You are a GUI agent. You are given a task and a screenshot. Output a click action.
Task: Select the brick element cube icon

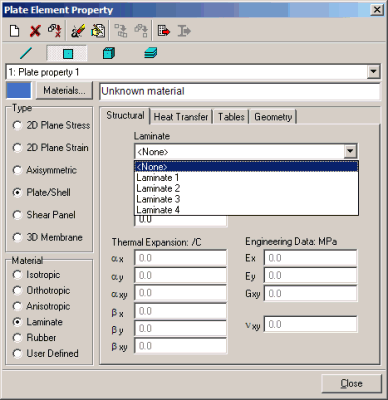[109, 53]
